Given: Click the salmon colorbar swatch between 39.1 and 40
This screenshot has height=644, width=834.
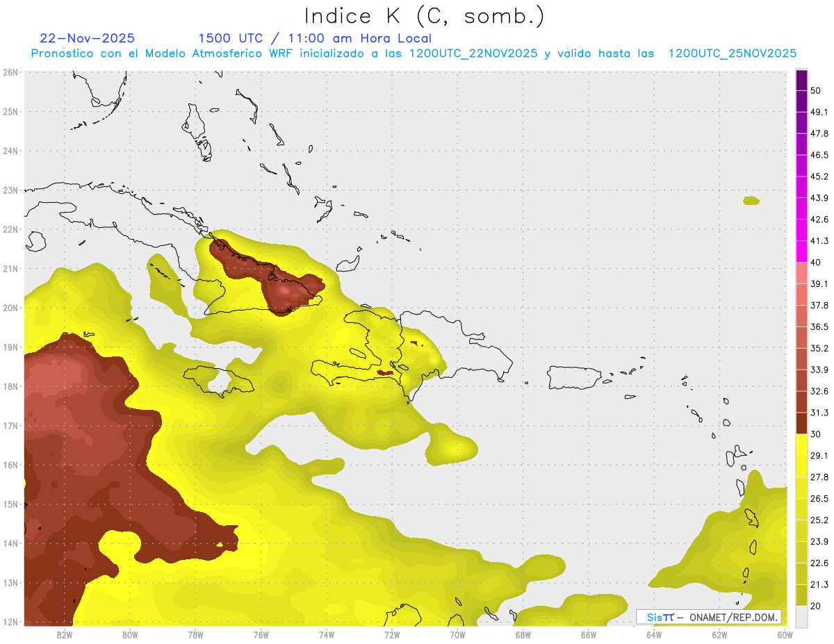Looking at the screenshot, I should [x=801, y=273].
